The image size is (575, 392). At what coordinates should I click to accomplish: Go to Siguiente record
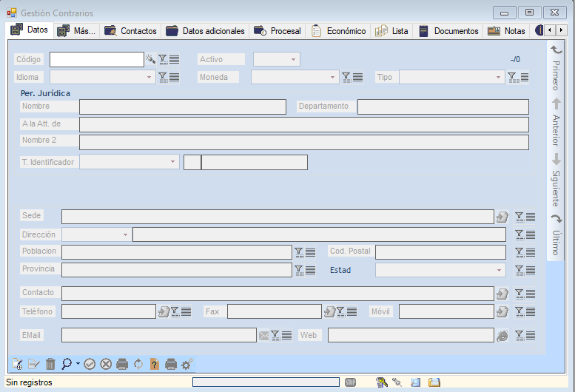click(x=556, y=181)
